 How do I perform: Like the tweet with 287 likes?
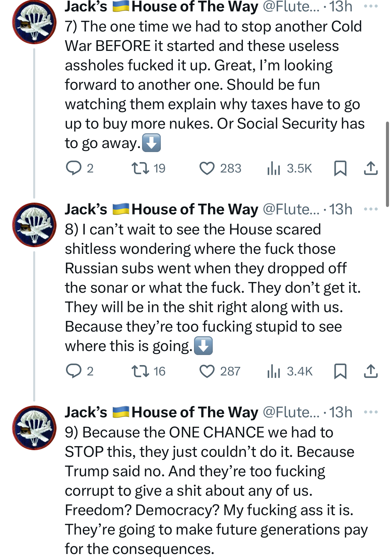[207, 371]
